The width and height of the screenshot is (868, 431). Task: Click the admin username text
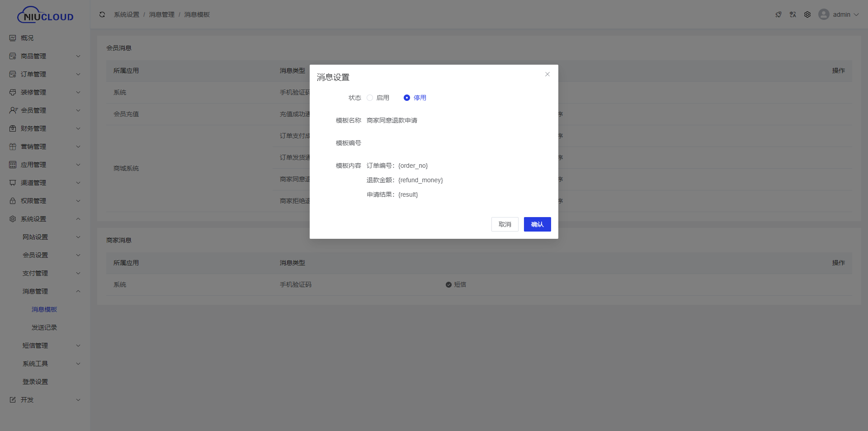[842, 14]
